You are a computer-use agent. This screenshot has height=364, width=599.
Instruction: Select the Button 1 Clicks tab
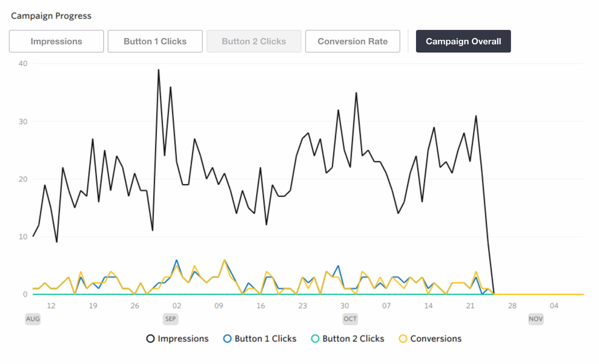pos(155,41)
